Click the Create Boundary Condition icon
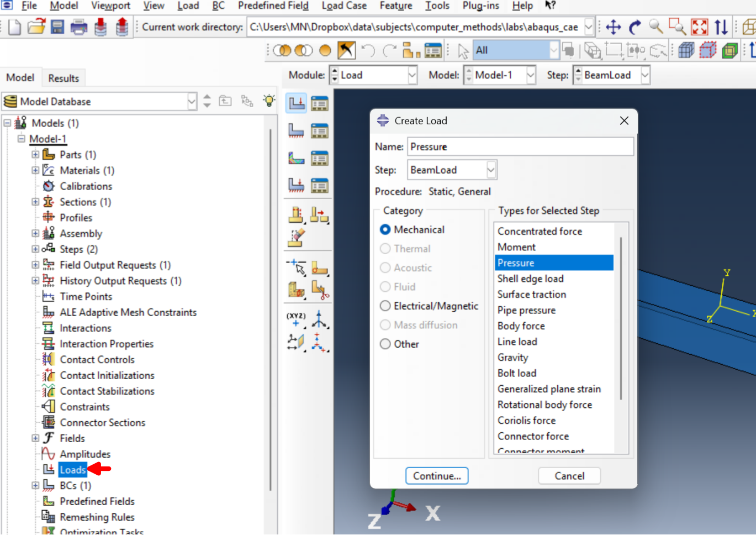The height and width of the screenshot is (535, 756). click(296, 131)
